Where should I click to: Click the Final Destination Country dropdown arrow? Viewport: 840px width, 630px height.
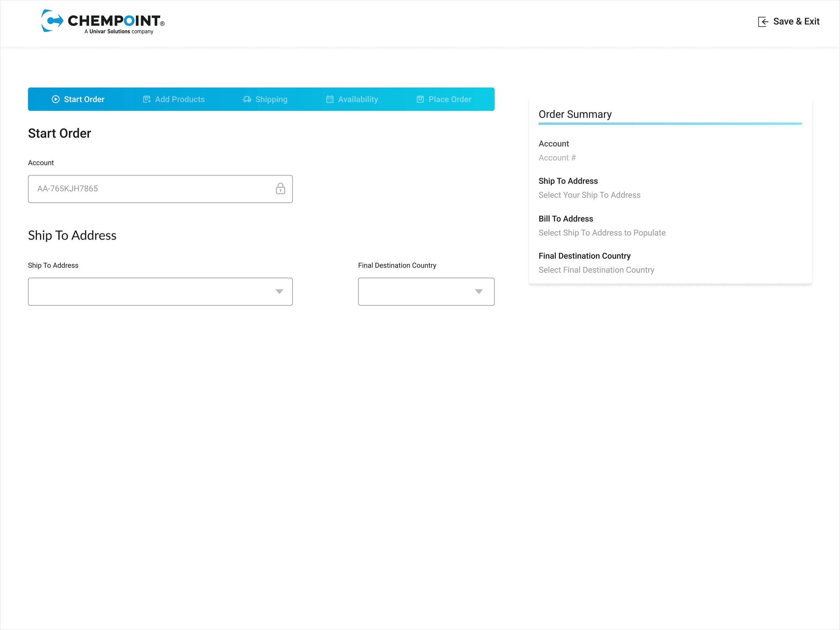pyautogui.click(x=478, y=292)
